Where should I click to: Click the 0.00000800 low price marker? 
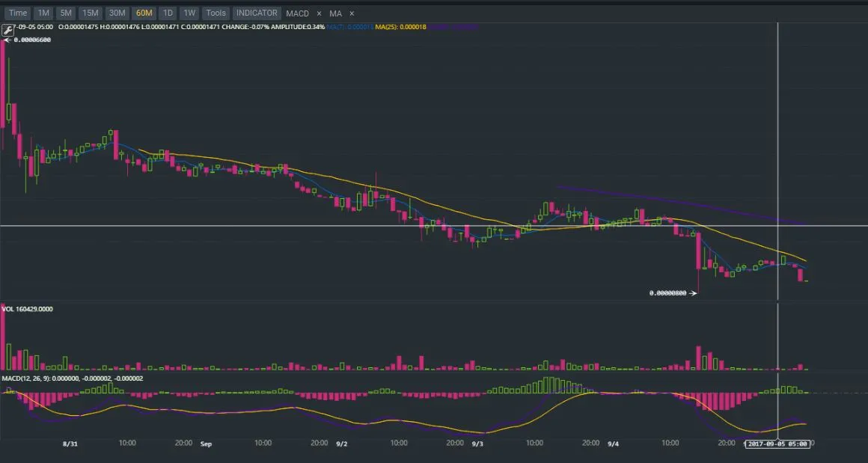click(x=668, y=293)
